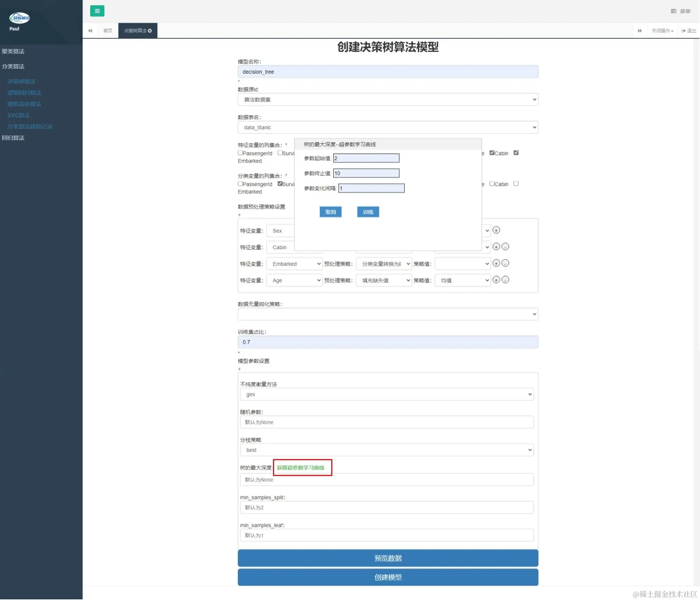Check Embarked in the 分类变量 column list

pos(516,184)
